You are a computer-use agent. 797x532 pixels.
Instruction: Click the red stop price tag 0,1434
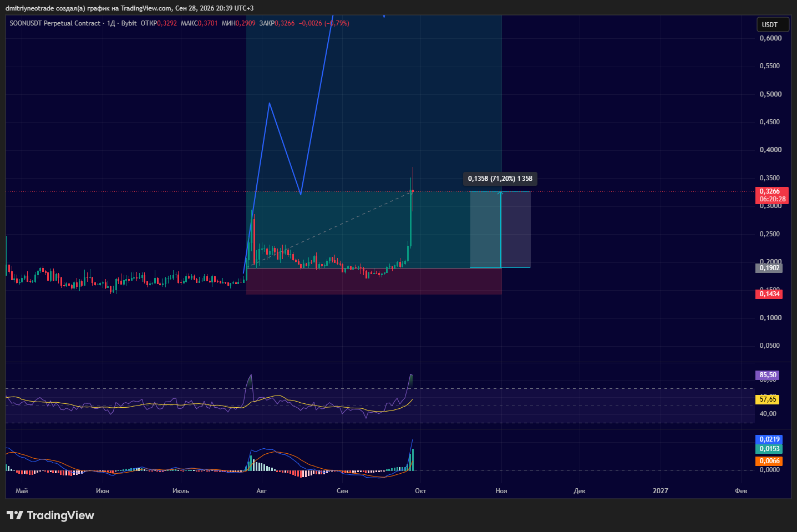[x=769, y=294]
